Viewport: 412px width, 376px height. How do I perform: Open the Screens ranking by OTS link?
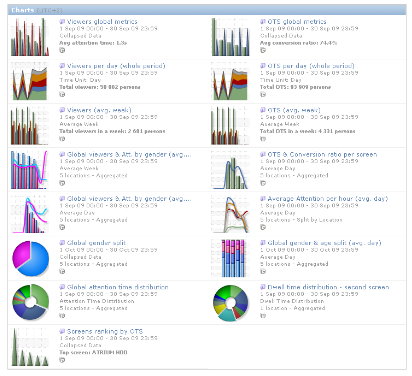(x=105, y=331)
